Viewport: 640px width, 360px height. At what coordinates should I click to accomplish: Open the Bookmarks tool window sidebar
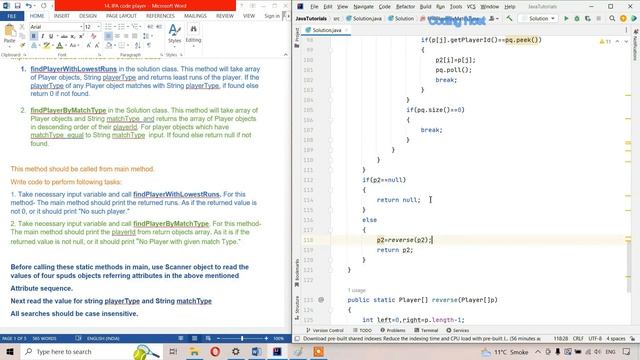pos(297,273)
